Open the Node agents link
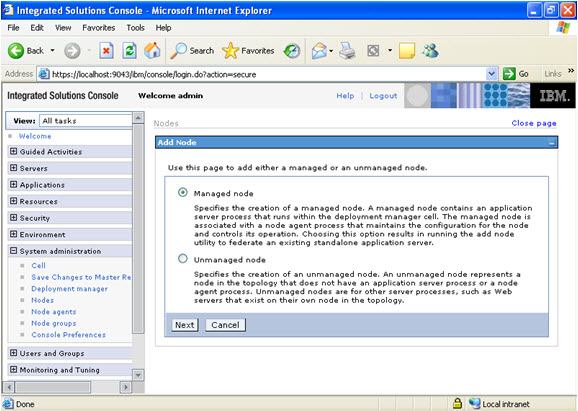Screen dimensions: 578x411 (x=54, y=312)
